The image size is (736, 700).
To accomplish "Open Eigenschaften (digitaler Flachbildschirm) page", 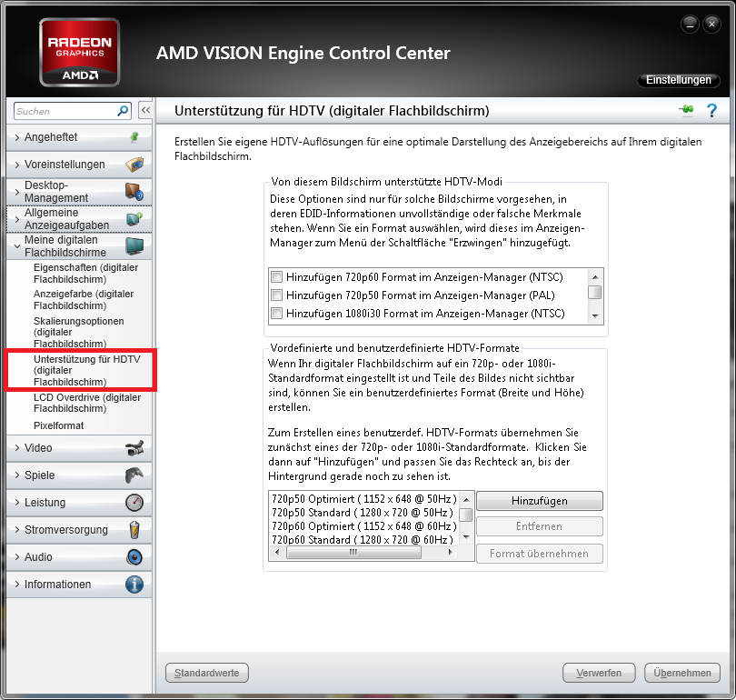I will coord(86,274).
